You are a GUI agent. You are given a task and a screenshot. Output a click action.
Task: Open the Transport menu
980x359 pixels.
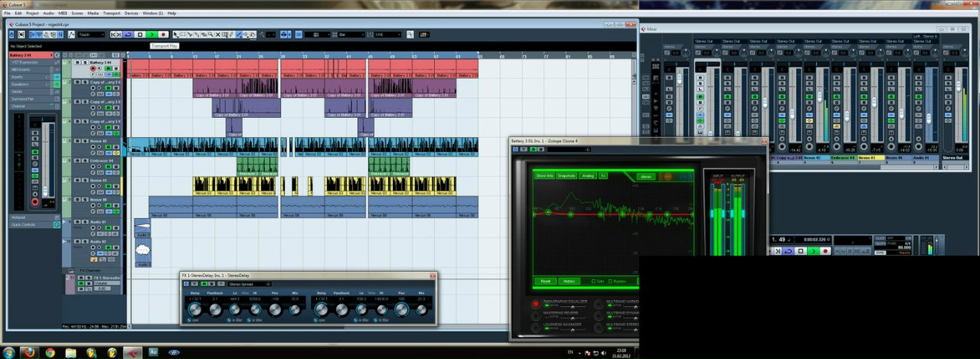pos(111,13)
